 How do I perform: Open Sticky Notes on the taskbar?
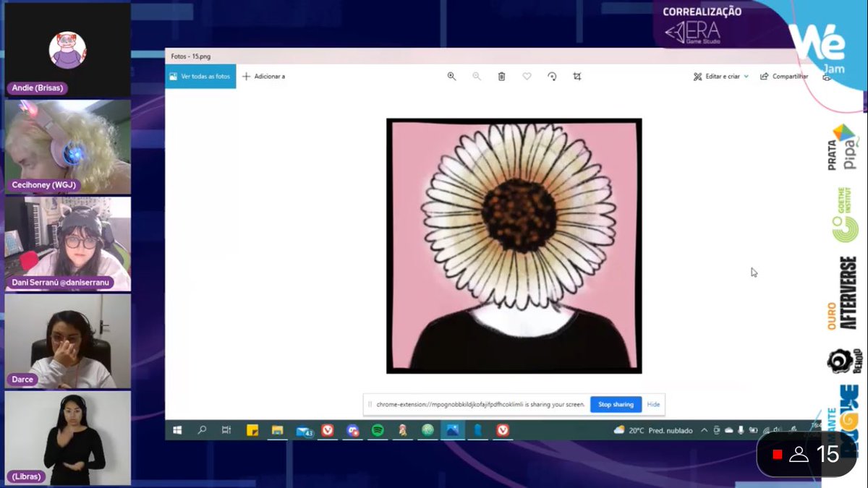252,430
